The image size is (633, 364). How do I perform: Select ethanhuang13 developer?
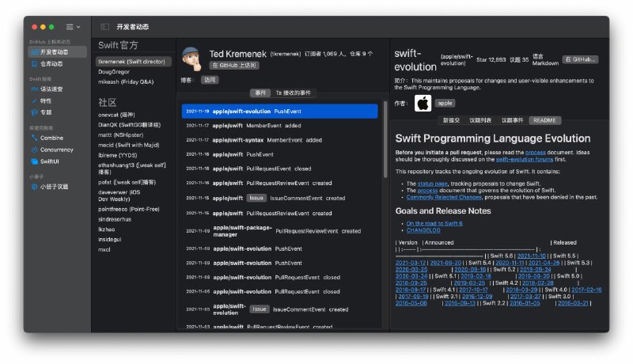(133, 169)
